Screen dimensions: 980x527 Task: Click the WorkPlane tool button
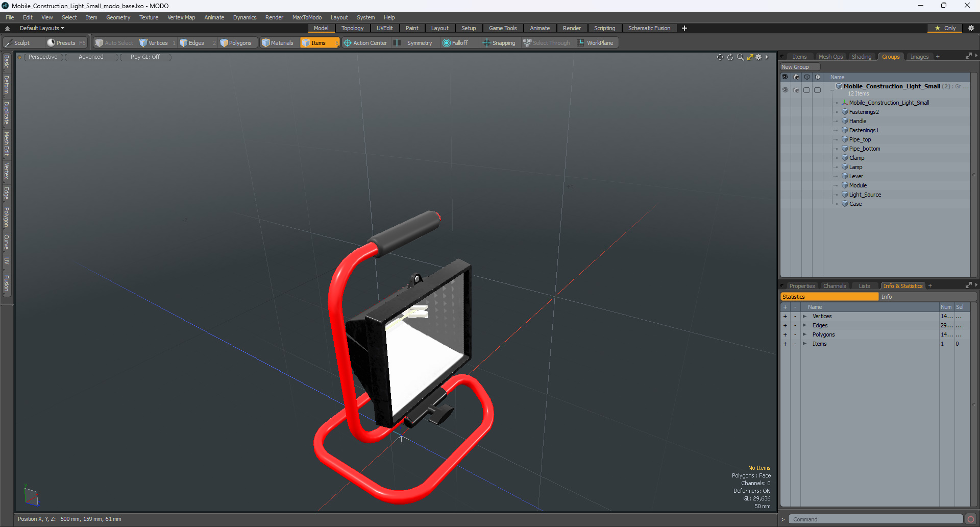595,43
